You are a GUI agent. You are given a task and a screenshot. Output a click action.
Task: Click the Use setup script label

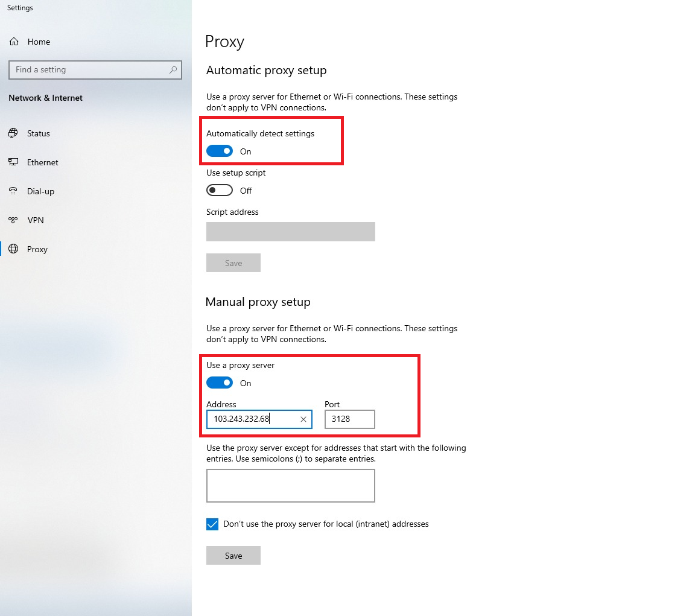click(236, 173)
